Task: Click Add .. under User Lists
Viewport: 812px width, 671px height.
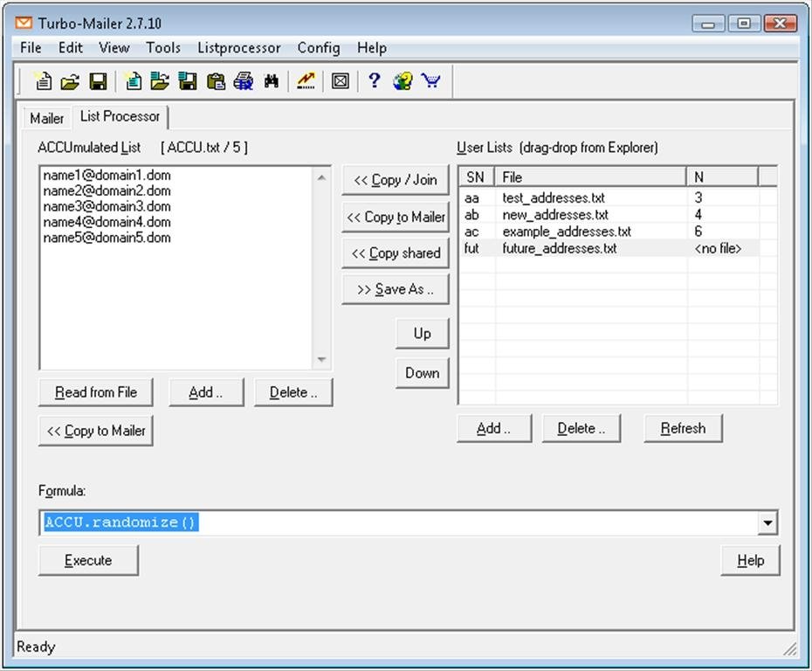Action: [x=494, y=428]
